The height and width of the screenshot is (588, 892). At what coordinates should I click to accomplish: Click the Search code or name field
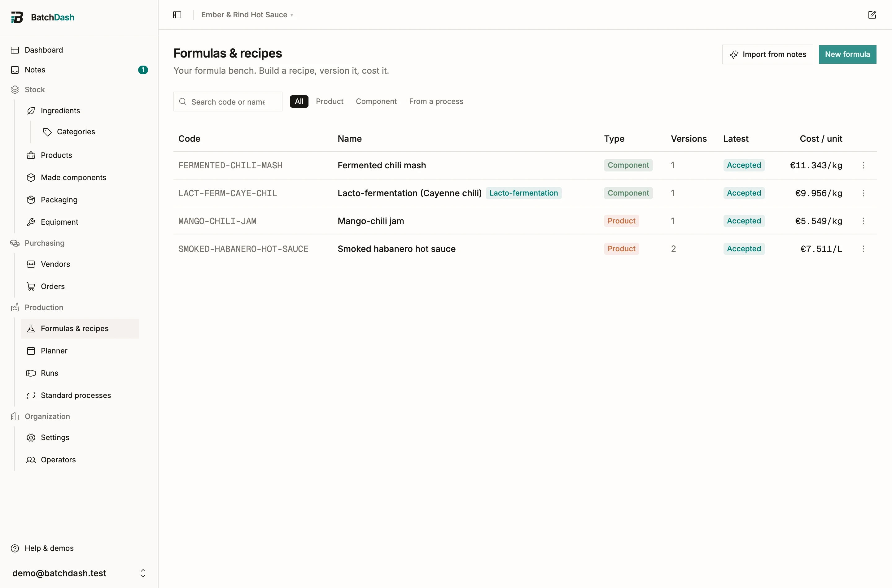228,102
